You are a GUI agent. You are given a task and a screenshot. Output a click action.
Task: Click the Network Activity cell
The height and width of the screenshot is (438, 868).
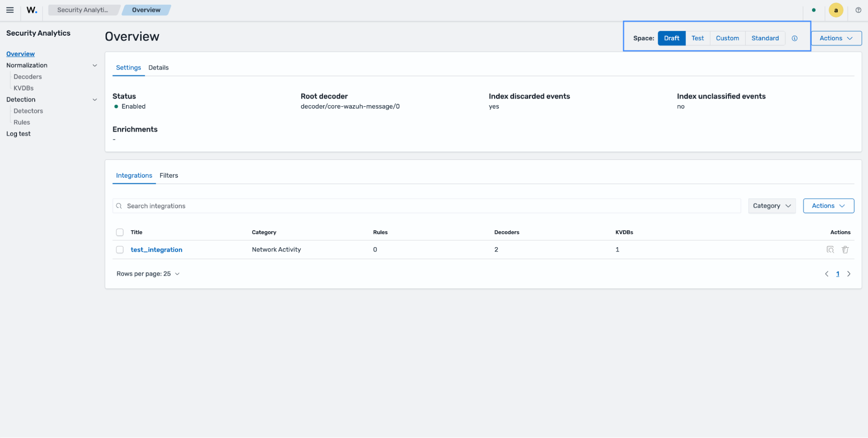coord(276,250)
